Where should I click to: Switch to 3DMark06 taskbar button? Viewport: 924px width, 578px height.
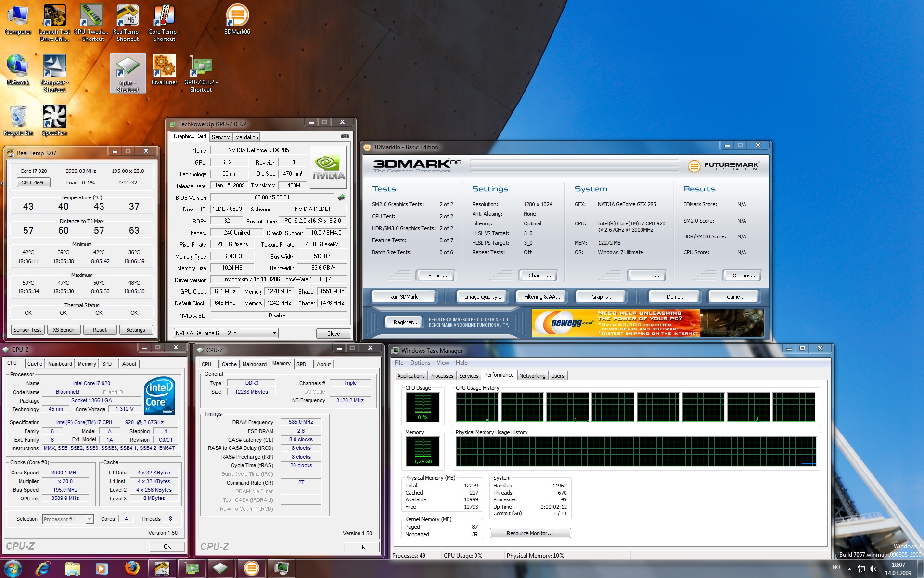pyautogui.click(x=251, y=568)
